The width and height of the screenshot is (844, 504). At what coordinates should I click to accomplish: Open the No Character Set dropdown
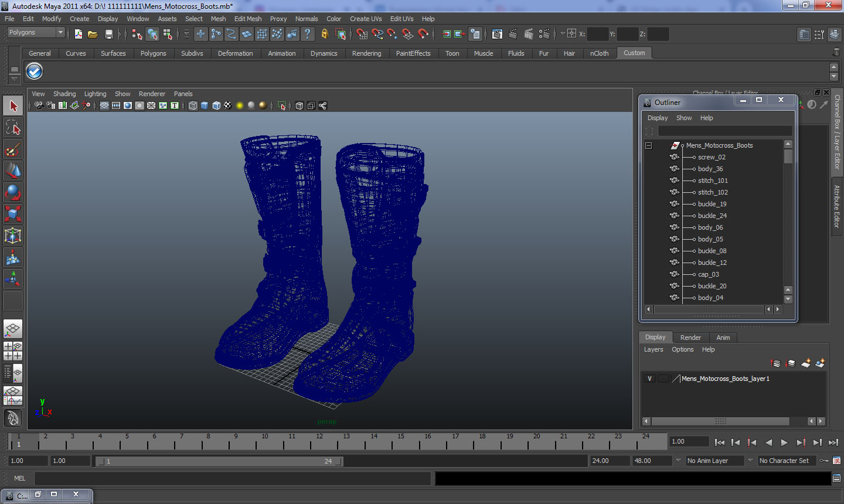787,461
